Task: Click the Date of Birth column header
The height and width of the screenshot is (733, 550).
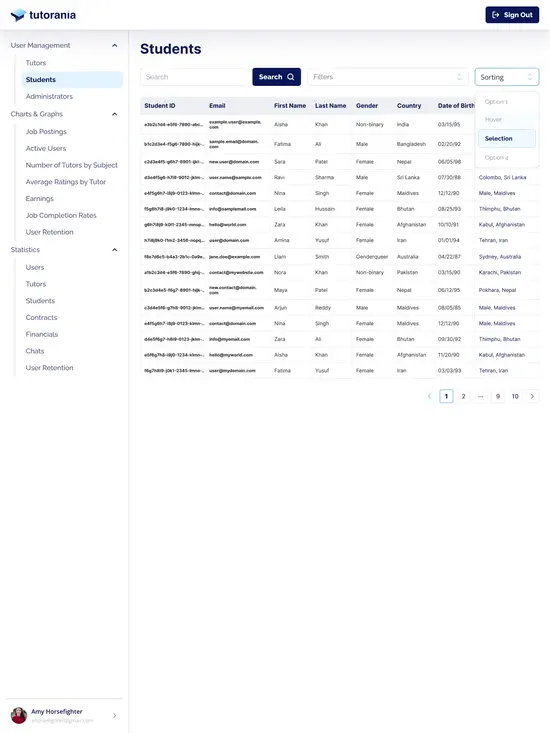Action: (456, 106)
